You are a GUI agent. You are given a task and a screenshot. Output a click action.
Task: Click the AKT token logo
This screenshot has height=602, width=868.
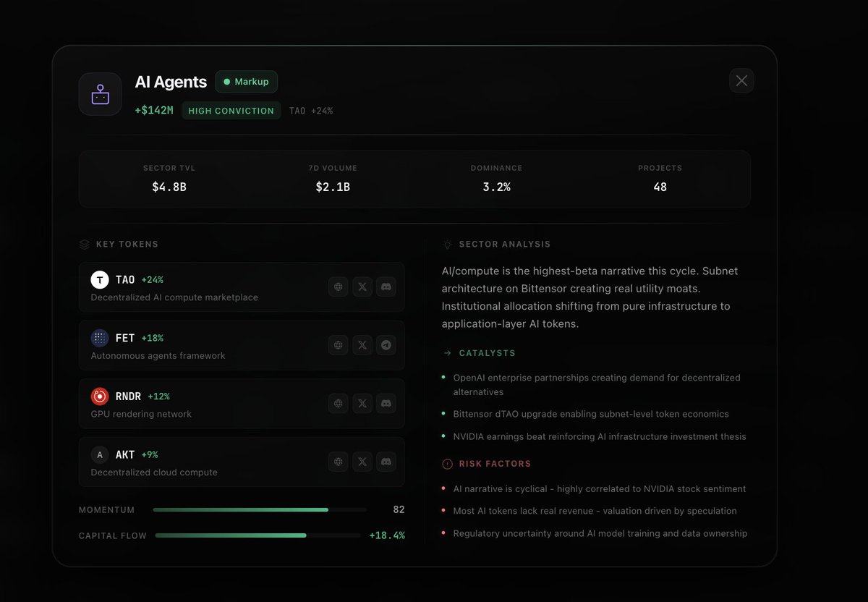pos(100,454)
